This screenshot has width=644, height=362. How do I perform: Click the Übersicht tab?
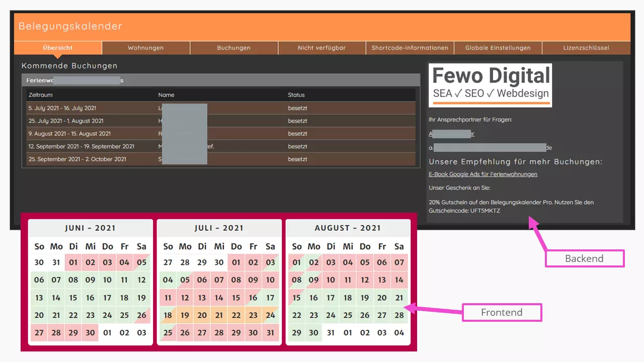coord(58,48)
